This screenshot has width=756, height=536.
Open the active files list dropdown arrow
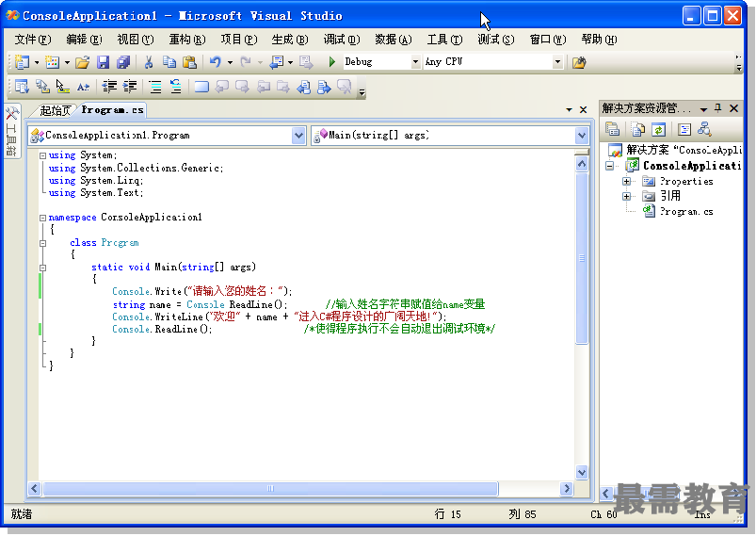pyautogui.click(x=569, y=110)
